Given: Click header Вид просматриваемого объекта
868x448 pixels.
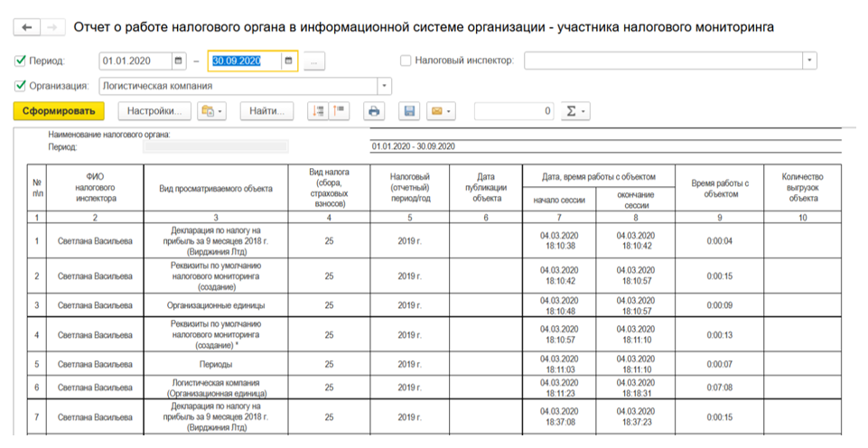Looking at the screenshot, I should coord(216,188).
